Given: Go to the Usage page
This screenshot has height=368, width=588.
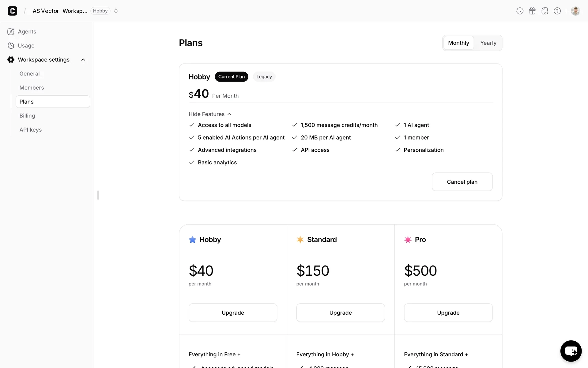Looking at the screenshot, I should [x=26, y=46].
